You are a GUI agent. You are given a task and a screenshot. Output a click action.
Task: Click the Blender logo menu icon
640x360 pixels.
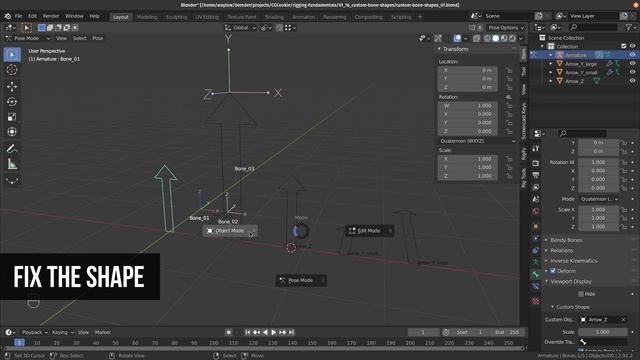point(7,16)
